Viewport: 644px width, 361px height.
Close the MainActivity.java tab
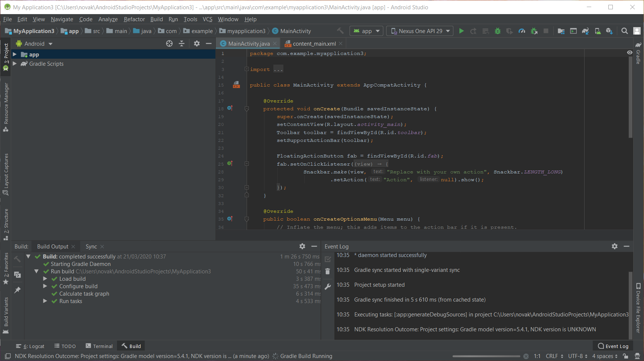tap(275, 43)
